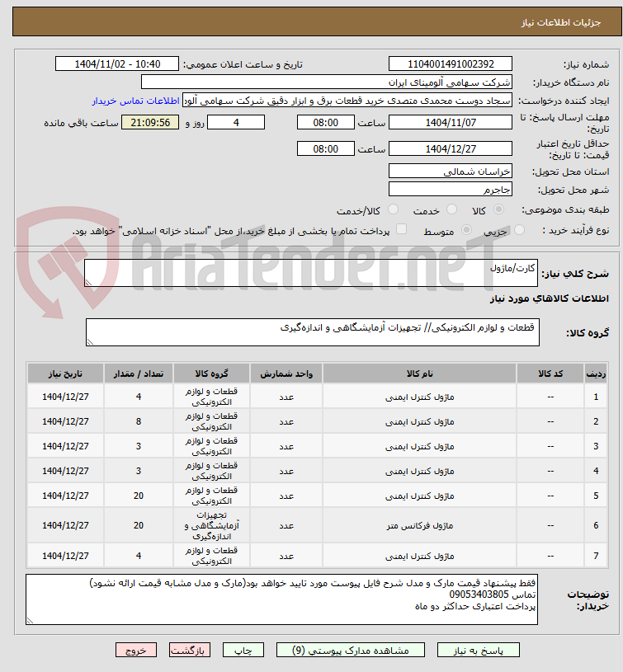Click date 1404/12/27 in row 4
This screenshot has height=672, width=623.
click(x=66, y=471)
